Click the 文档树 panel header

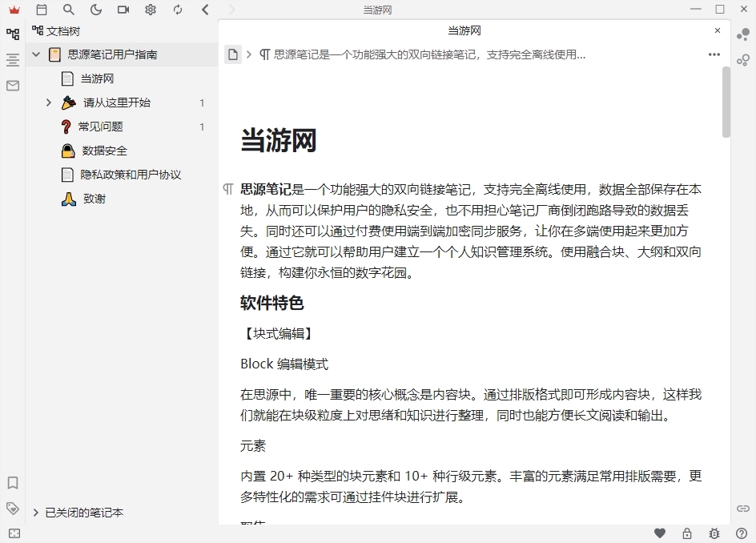tap(62, 31)
